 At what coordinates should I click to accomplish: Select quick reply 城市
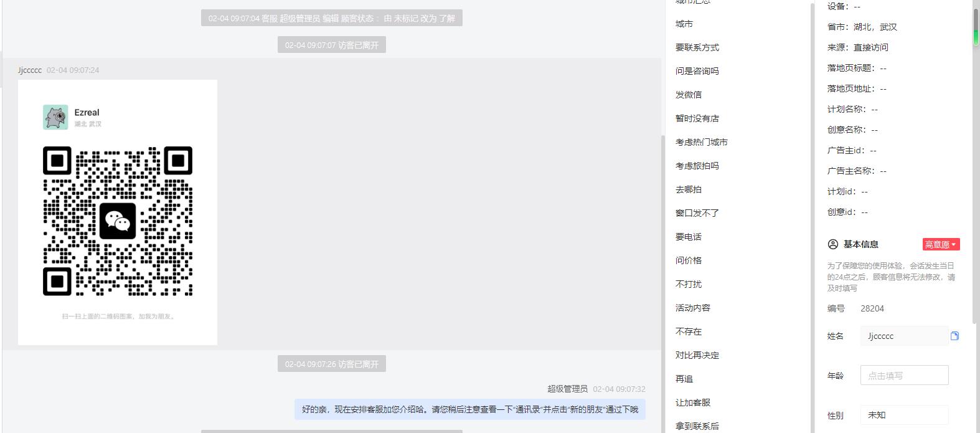pos(684,24)
